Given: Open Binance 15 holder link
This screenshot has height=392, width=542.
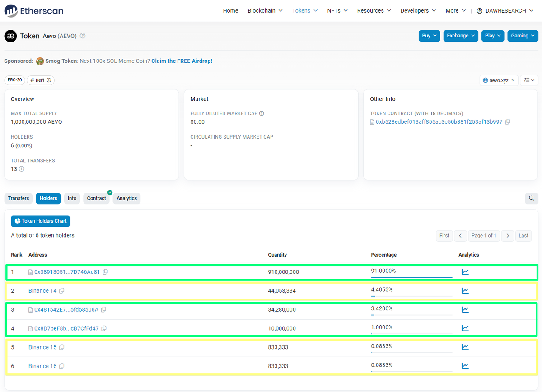Looking at the screenshot, I should coord(42,347).
